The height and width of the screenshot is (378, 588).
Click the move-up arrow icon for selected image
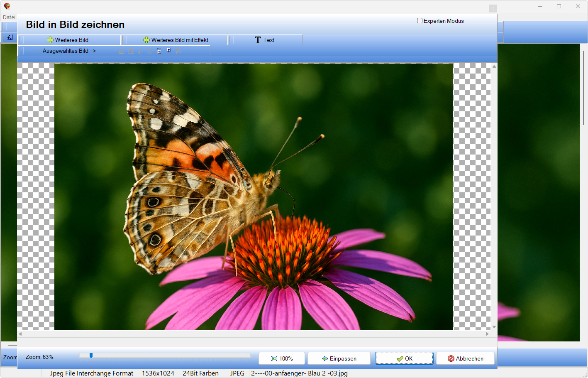click(168, 51)
